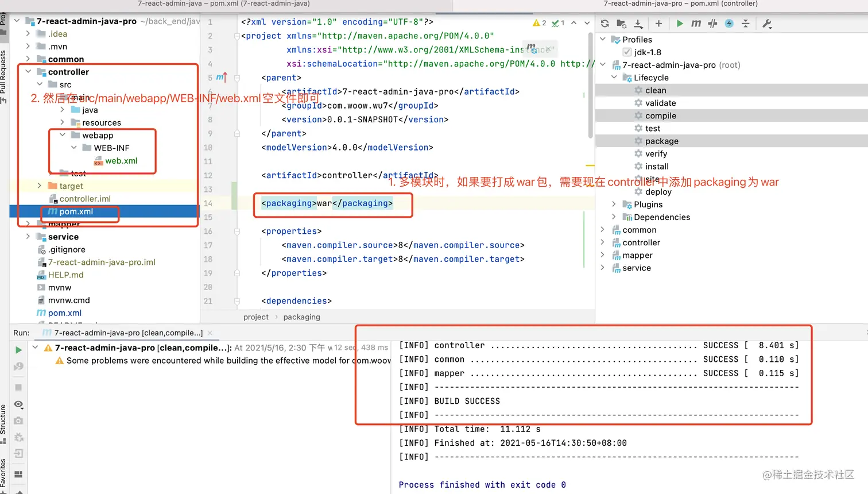Image resolution: width=868 pixels, height=494 pixels.
Task: Click warnings count indicator in editor
Action: [540, 23]
